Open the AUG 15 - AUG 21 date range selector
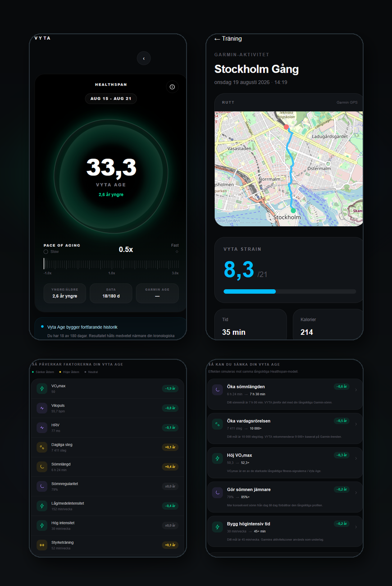The width and height of the screenshot is (392, 586). point(111,98)
